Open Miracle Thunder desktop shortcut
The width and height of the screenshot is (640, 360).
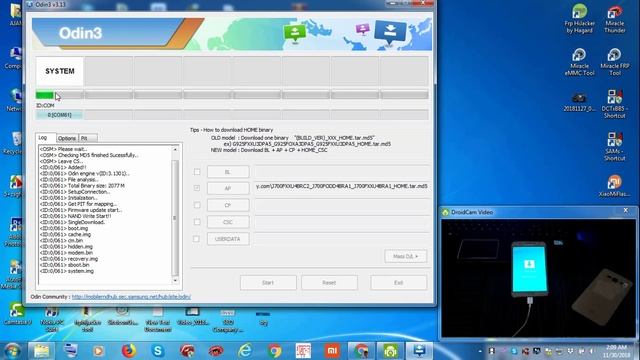pyautogui.click(x=615, y=18)
